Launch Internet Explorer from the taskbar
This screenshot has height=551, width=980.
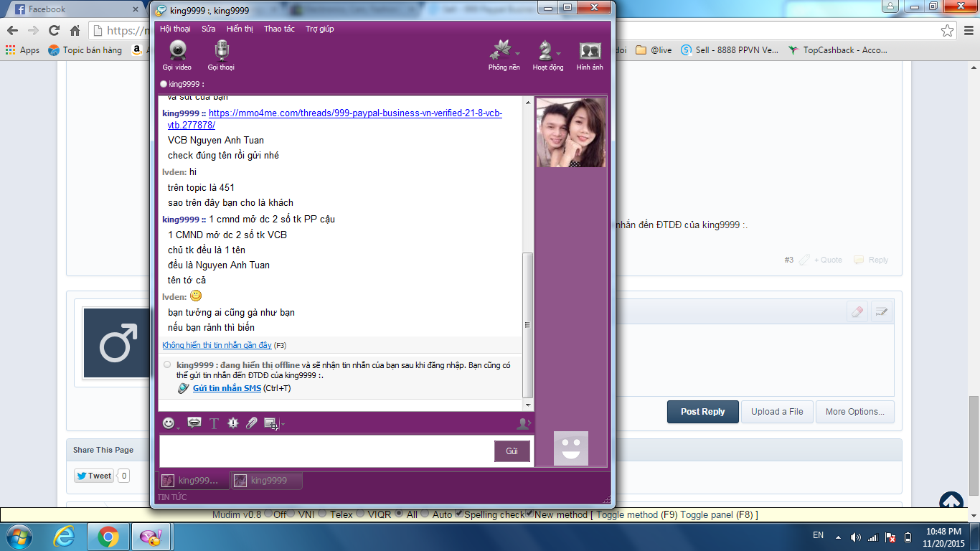pos(65,537)
